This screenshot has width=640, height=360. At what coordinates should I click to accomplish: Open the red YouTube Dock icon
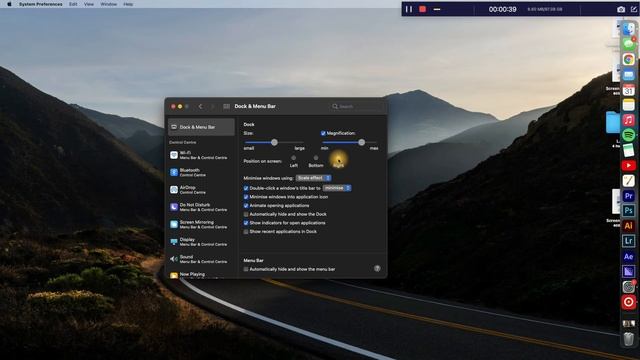pyautogui.click(x=629, y=165)
